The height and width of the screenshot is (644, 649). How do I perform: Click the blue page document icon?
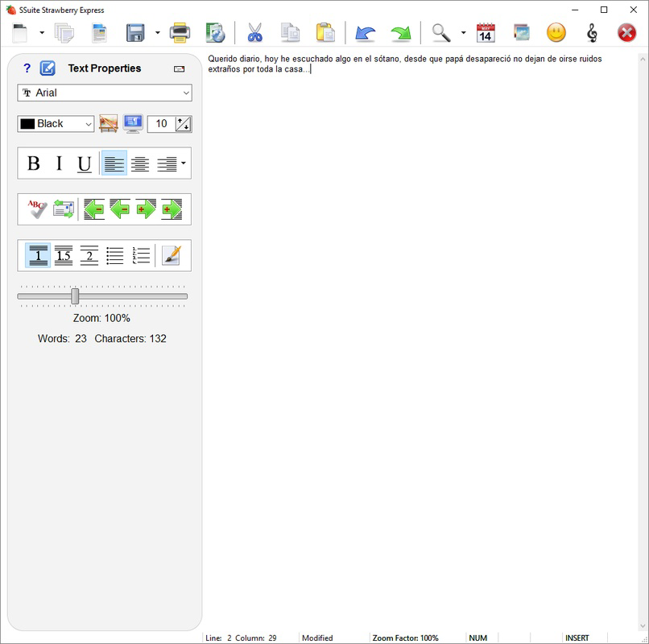pos(99,33)
